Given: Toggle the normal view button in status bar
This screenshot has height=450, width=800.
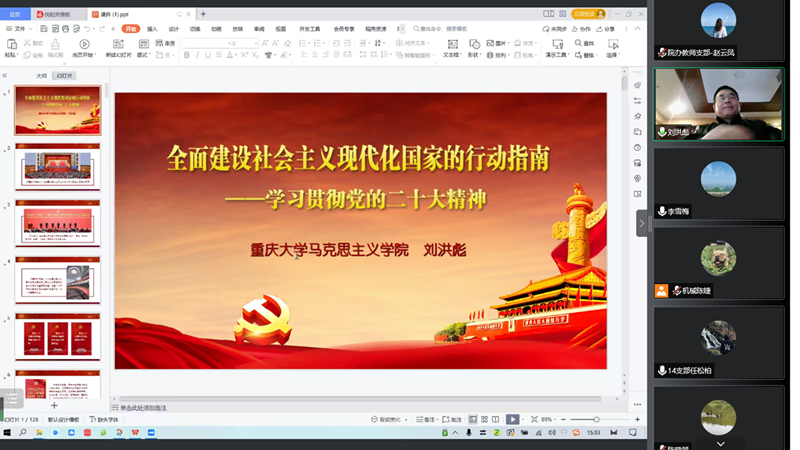Looking at the screenshot, I should click(x=473, y=419).
